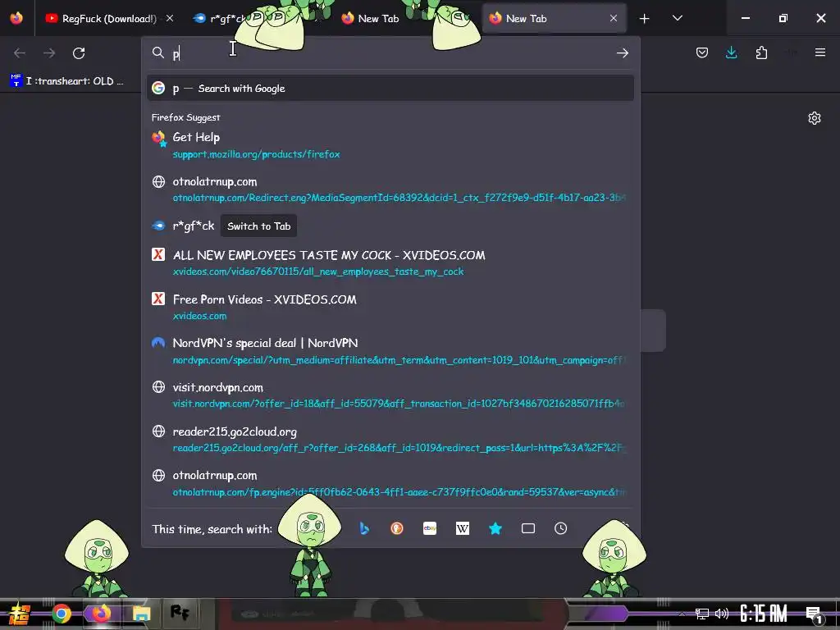
Task: Search History using the clock icon
Action: (561, 528)
